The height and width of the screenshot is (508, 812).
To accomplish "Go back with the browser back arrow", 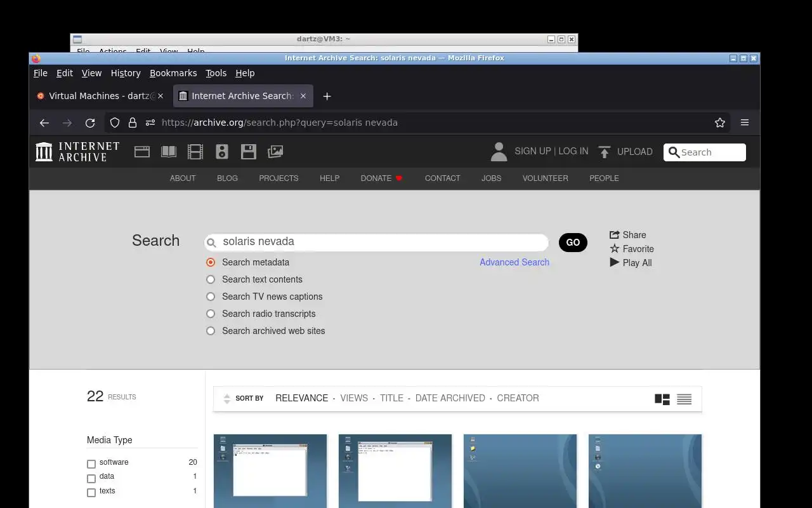I will (x=44, y=123).
